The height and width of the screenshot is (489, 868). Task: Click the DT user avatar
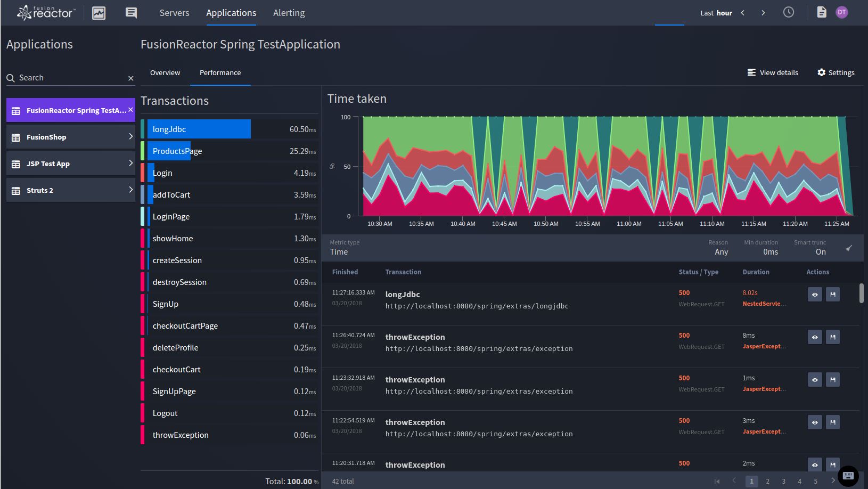point(841,12)
